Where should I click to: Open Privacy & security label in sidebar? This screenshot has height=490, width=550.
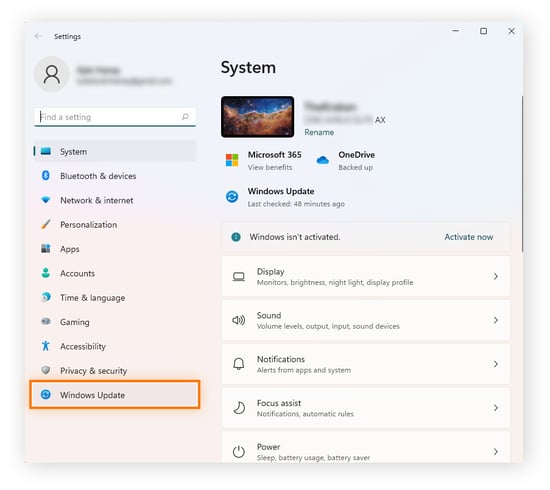pos(94,371)
